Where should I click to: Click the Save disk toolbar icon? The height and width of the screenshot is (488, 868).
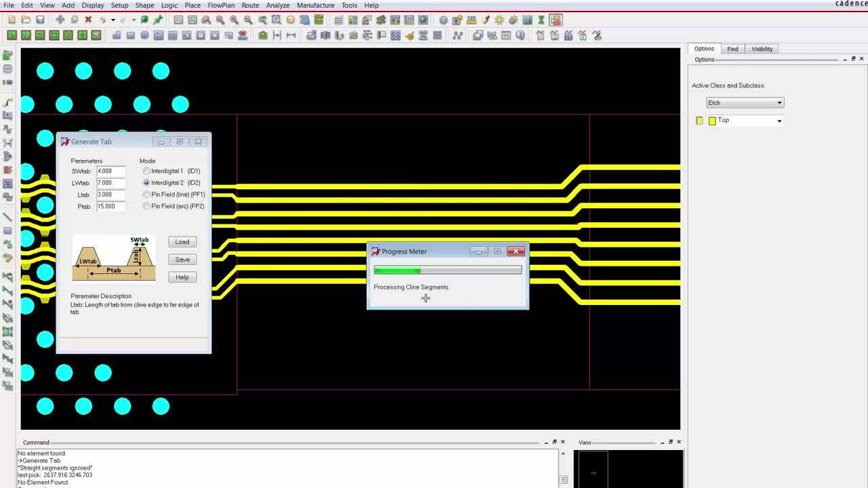point(40,20)
